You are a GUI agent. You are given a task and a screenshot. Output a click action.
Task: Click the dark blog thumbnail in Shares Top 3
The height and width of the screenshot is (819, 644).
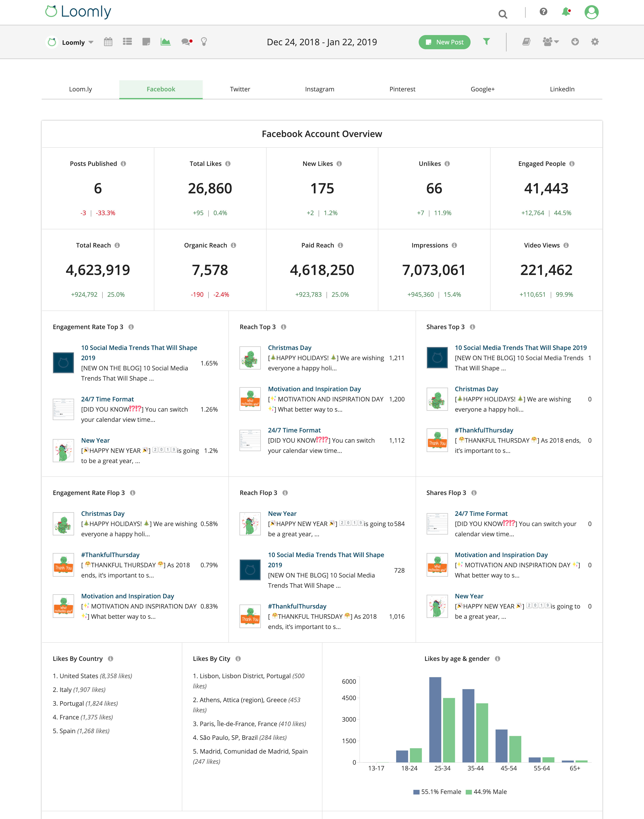point(437,357)
